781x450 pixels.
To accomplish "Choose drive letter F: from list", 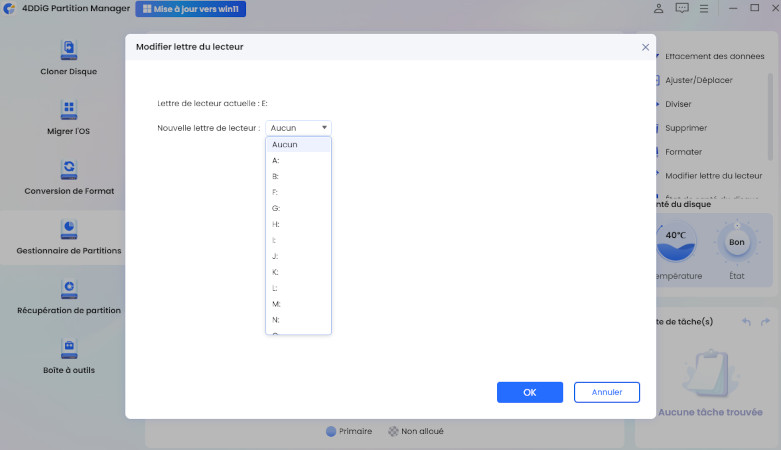I will [x=298, y=192].
